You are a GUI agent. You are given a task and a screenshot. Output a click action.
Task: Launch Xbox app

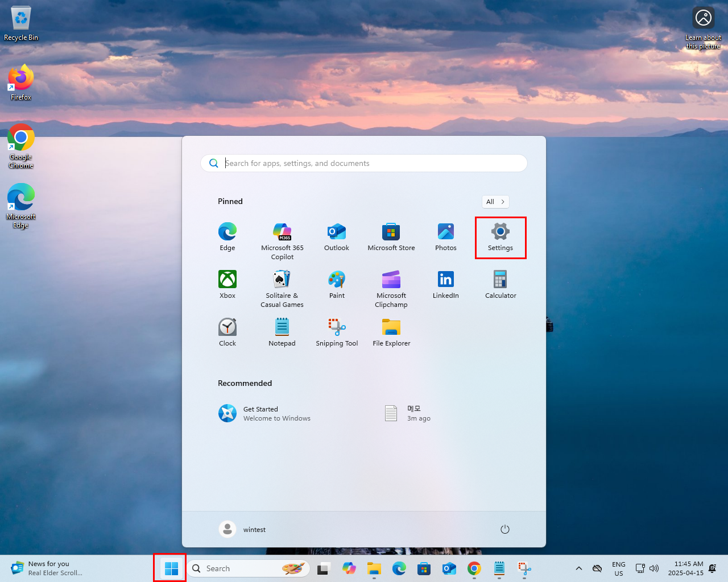point(227,285)
